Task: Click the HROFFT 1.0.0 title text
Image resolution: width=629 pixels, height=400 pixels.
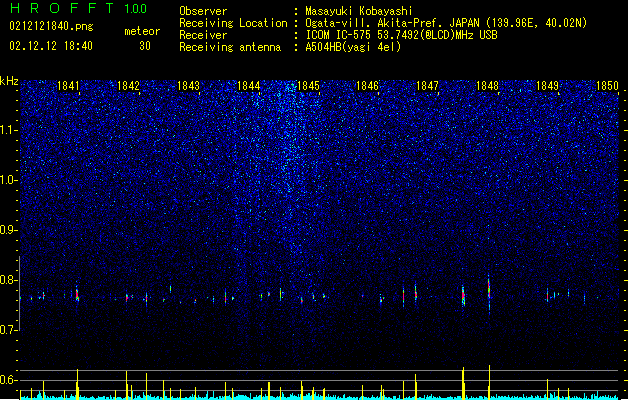Action: pos(79,8)
